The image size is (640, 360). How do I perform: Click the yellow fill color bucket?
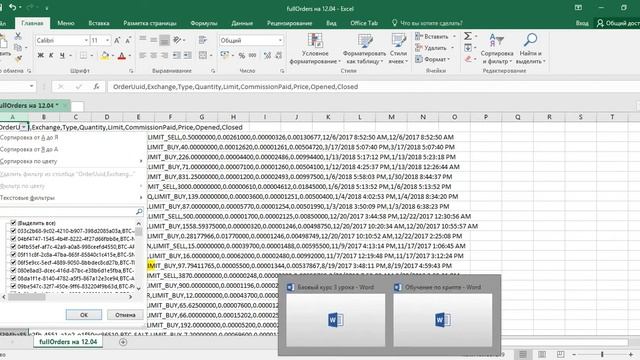(105, 56)
